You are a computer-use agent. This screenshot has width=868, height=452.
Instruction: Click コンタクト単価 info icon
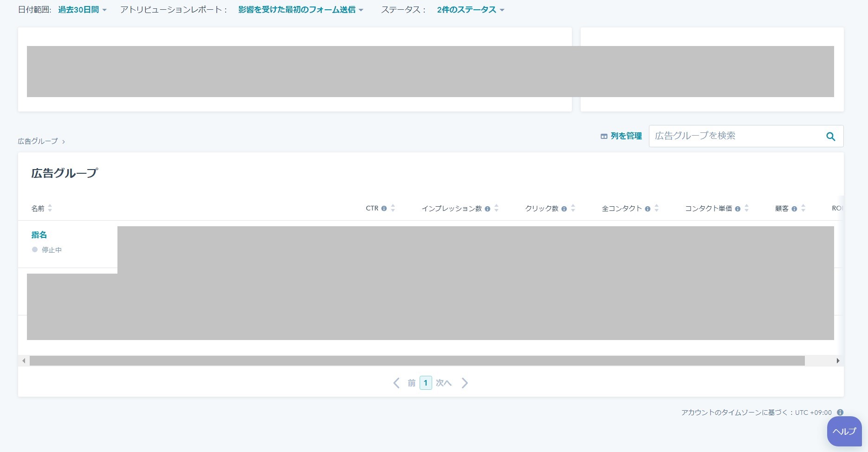(738, 209)
